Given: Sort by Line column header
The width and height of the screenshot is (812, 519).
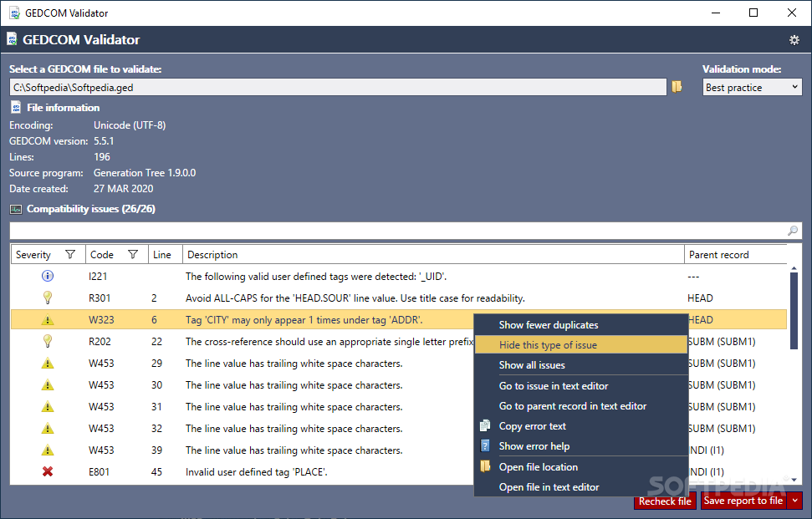Looking at the screenshot, I should coord(166,255).
